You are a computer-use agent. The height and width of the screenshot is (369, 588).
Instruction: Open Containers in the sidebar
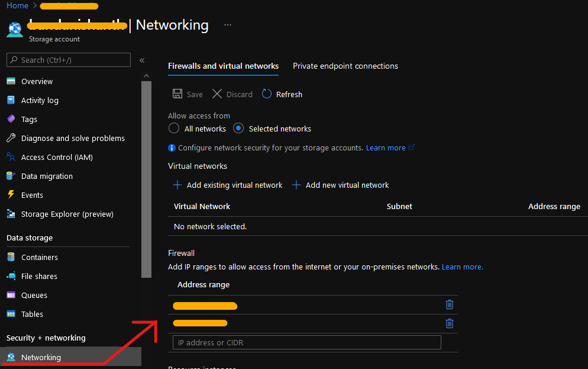[x=40, y=257]
